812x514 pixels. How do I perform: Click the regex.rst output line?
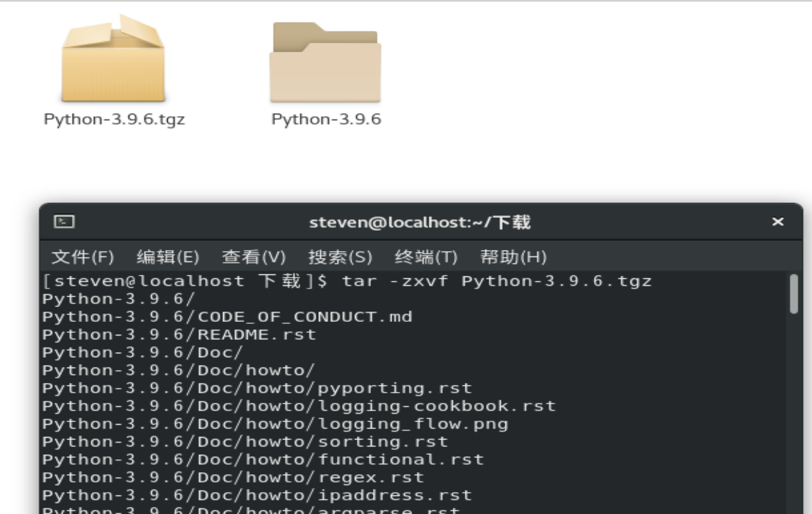point(233,477)
